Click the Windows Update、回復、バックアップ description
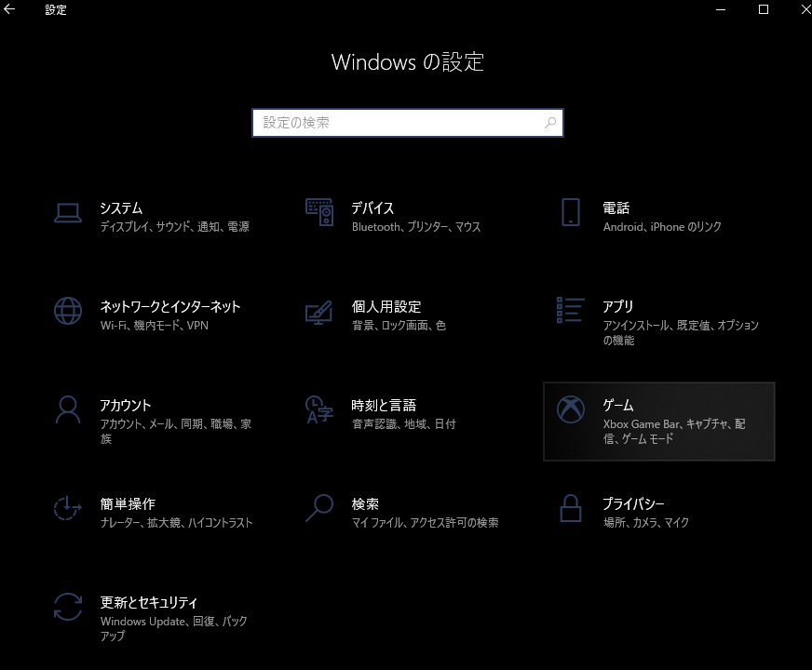812x670 pixels. point(173,628)
